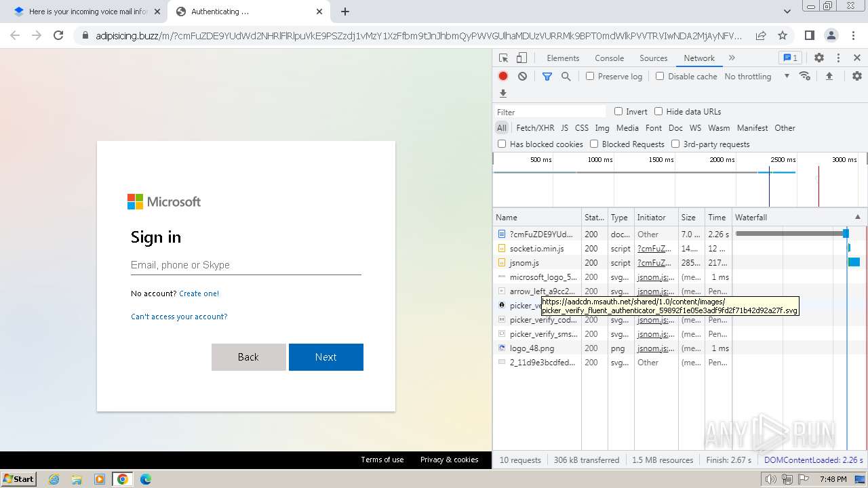This screenshot has width=868, height=488.
Task: Check the Blocked Requests checkbox
Action: pyautogui.click(x=594, y=144)
